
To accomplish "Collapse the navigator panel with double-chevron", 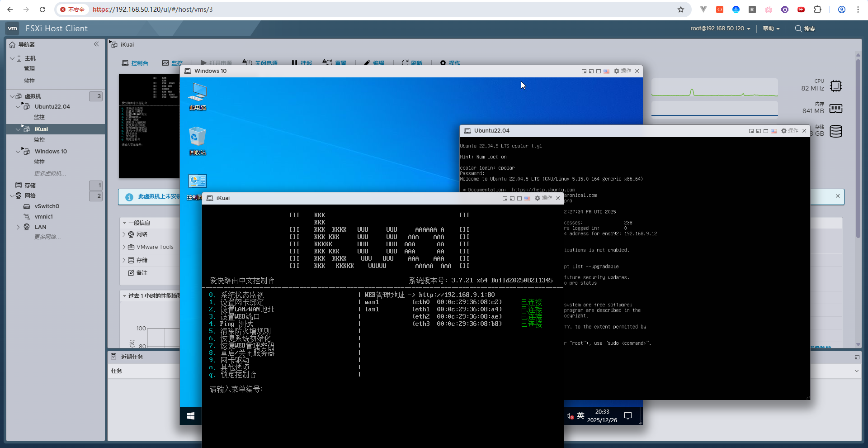I will [x=96, y=44].
